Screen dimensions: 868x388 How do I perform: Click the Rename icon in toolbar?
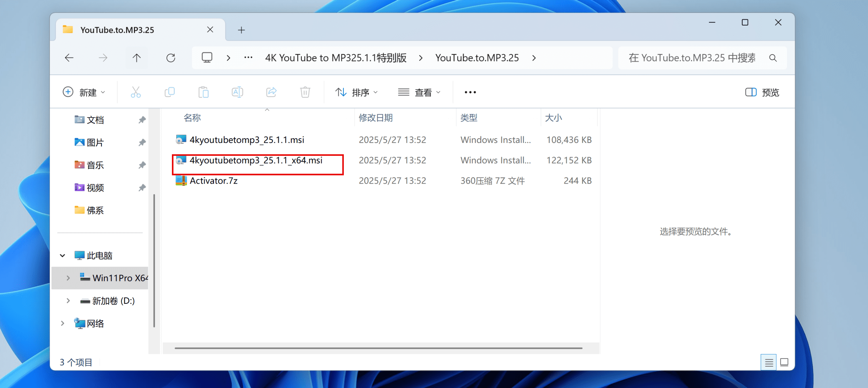pyautogui.click(x=237, y=92)
